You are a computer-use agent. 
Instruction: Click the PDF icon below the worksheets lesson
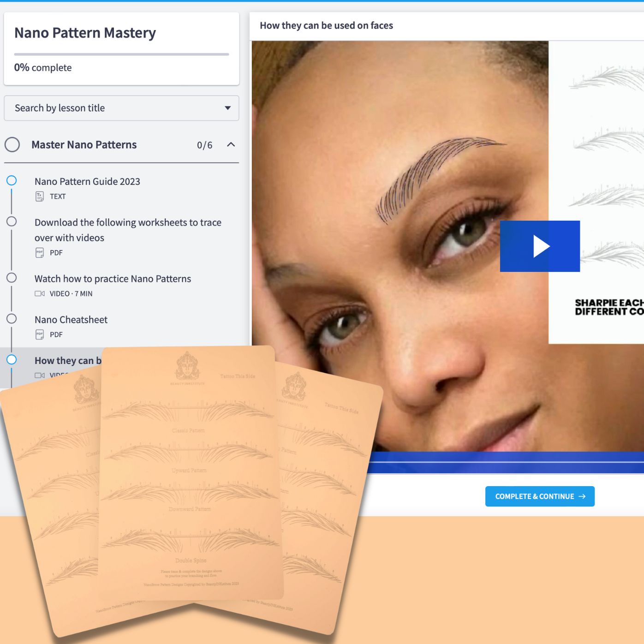click(39, 252)
